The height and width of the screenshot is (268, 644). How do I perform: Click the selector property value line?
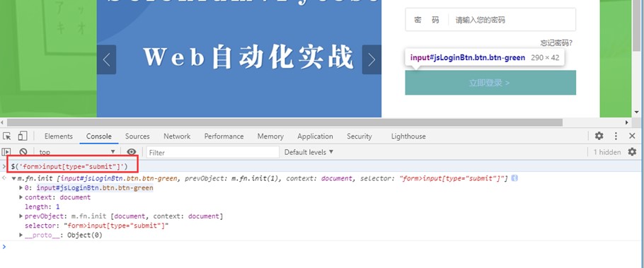point(96,226)
